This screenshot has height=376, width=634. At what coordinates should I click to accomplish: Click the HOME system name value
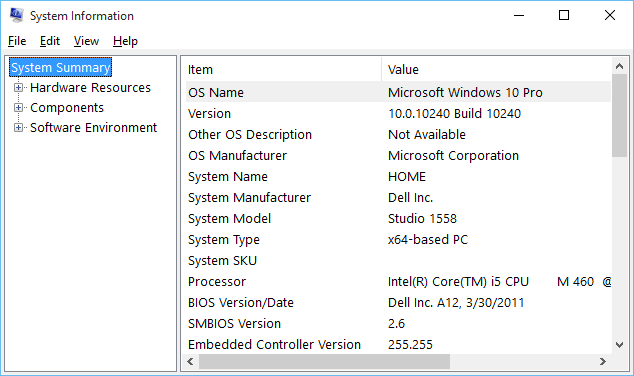tap(407, 177)
